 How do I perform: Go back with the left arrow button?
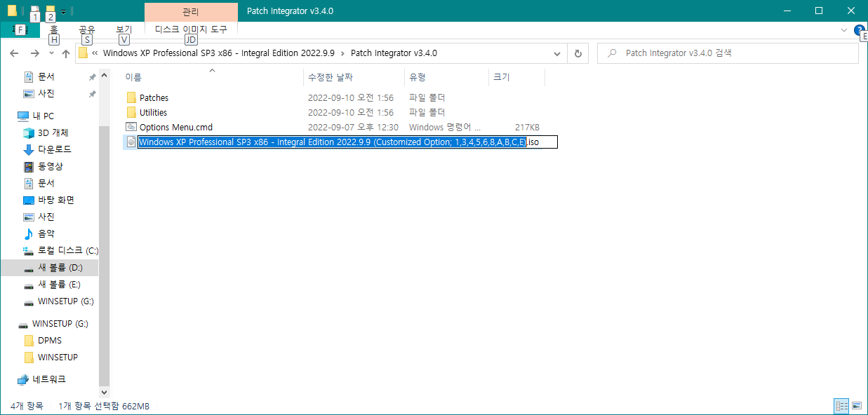coord(15,53)
